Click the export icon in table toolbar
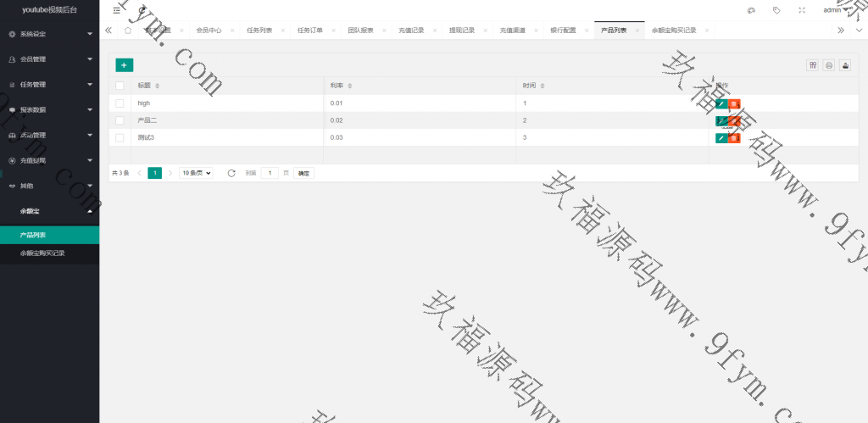 click(x=845, y=65)
